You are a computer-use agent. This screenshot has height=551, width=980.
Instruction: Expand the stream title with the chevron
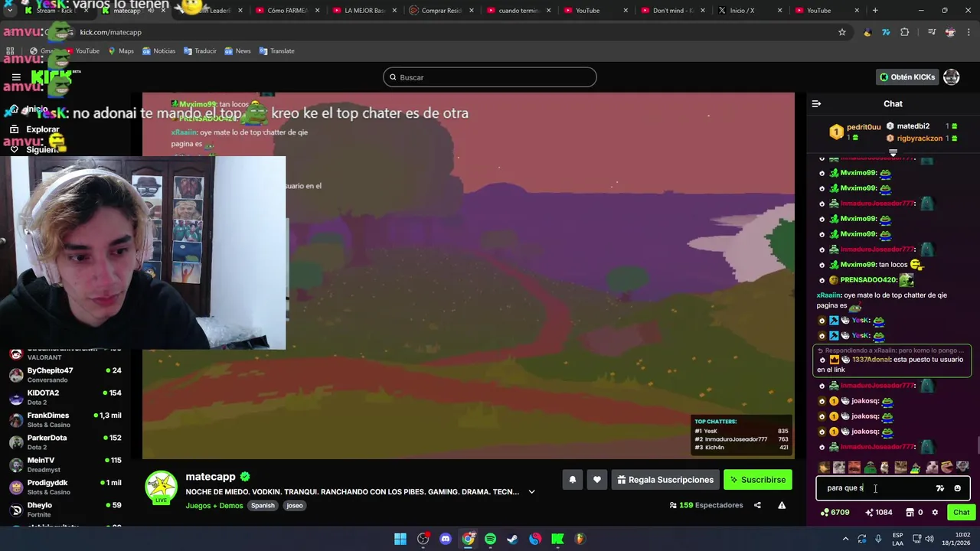pos(531,492)
